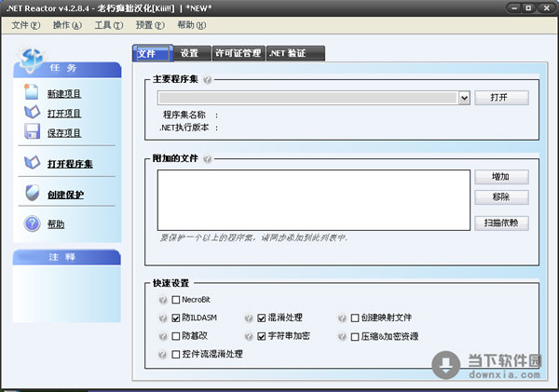Viewport: 559px width, 392px height.
Task: Click the Save Project (保存项目) floppy icon
Action: click(32, 131)
